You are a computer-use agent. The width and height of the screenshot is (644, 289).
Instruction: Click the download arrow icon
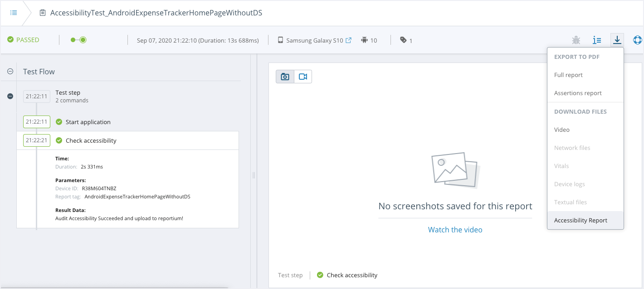coord(617,40)
